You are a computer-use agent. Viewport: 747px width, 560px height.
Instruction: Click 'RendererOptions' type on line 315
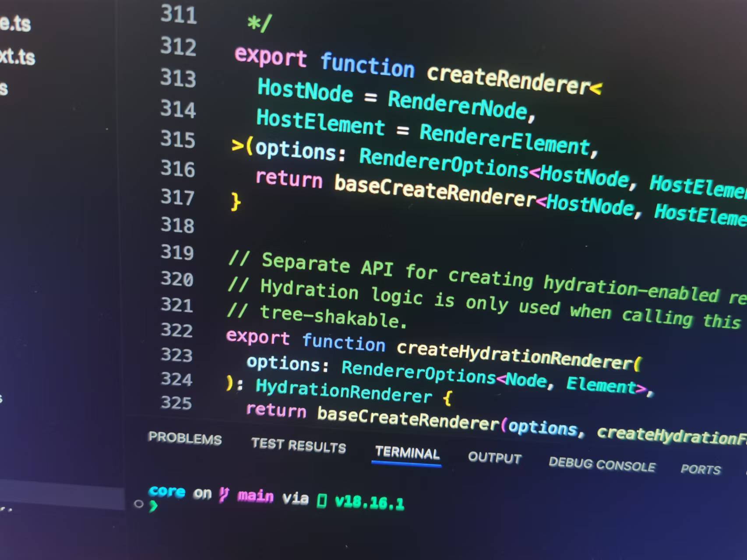click(444, 164)
